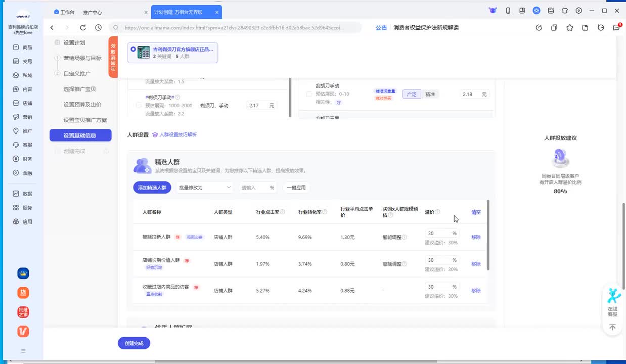Go to step 设置宝贝推广方案
Screen dimensions: 626x364
[x=85, y=120]
